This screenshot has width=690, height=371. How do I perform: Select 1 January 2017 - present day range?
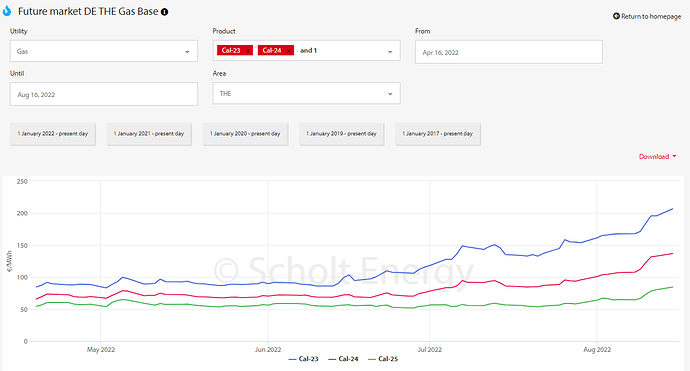[x=437, y=134]
